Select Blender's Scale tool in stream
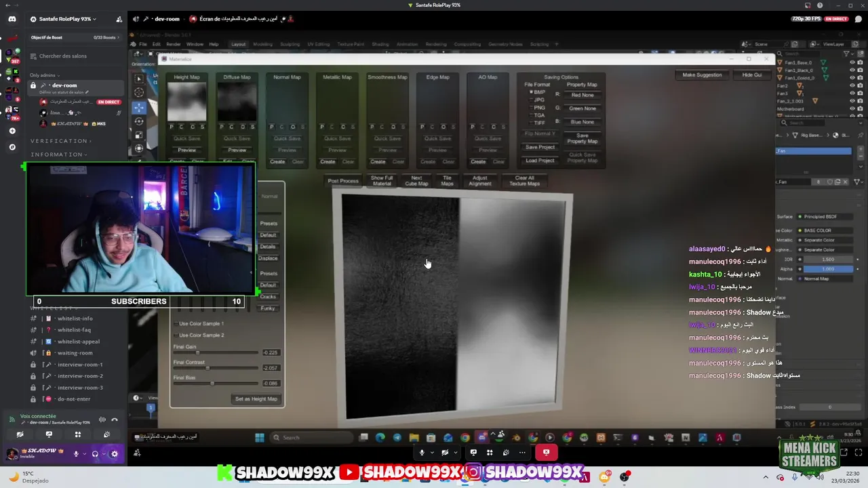This screenshot has height=488, width=868. [x=139, y=135]
